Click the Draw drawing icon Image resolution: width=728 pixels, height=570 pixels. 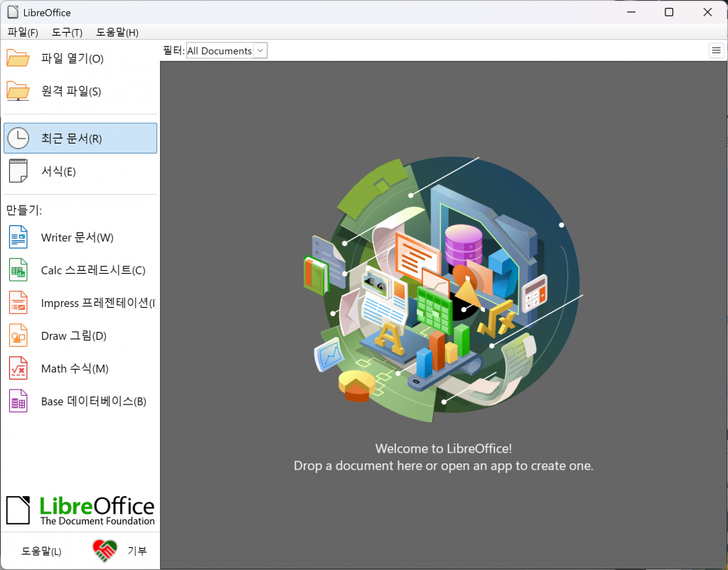pos(18,335)
